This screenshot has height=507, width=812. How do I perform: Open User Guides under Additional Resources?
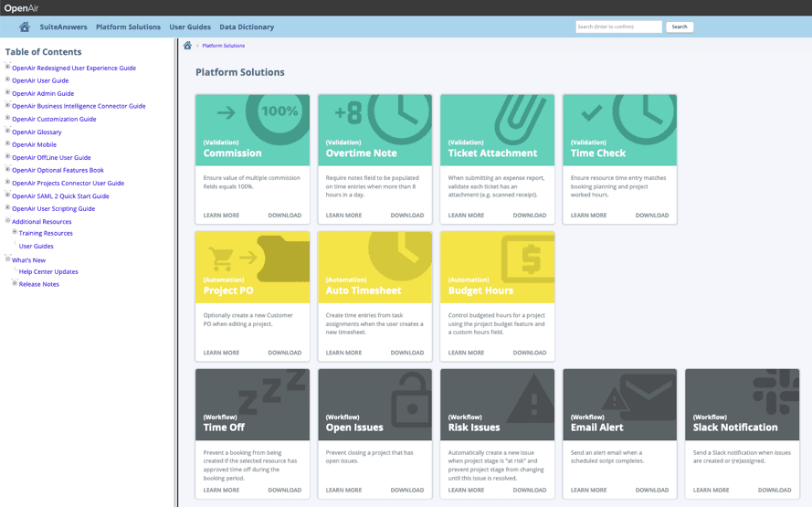[37, 246]
